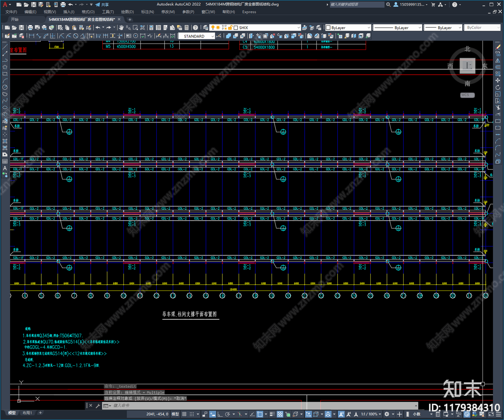504x420 pixels.
Task: Open the ByLayer lineweight dropdown
Action: click(x=460, y=28)
